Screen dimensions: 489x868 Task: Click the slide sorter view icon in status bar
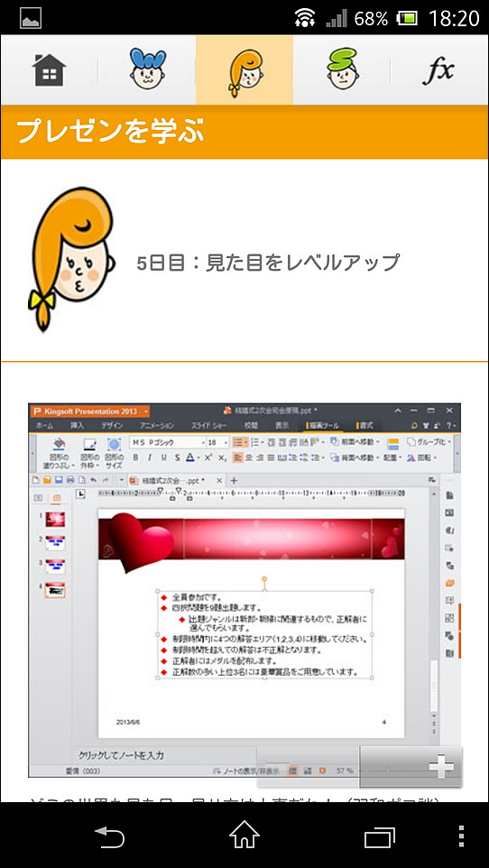pyautogui.click(x=308, y=771)
